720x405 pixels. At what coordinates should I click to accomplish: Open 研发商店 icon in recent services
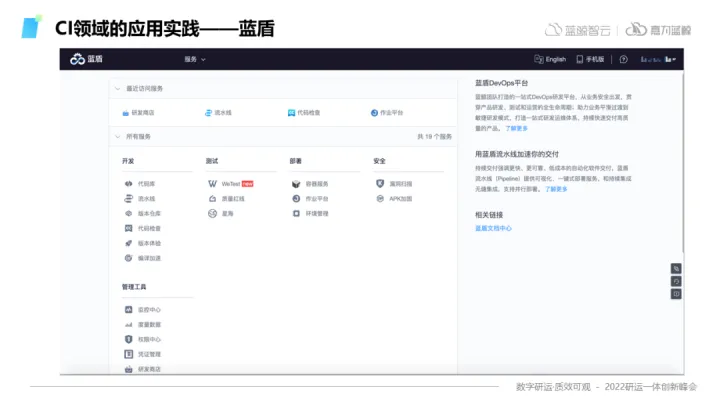(125, 113)
